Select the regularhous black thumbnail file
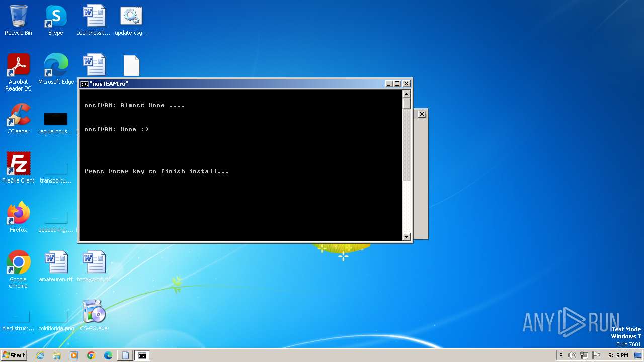This screenshot has width=644, height=362. [x=56, y=123]
